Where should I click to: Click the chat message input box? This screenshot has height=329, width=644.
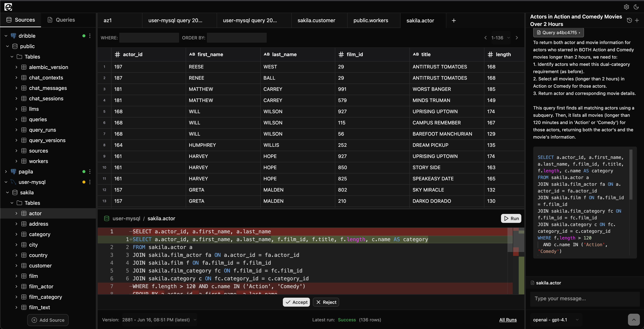point(585,298)
